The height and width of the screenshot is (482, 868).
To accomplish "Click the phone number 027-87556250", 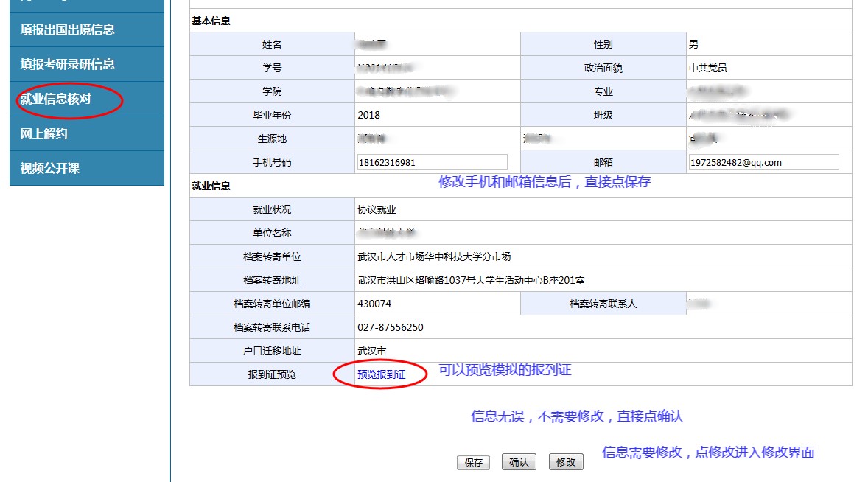I will pos(391,327).
